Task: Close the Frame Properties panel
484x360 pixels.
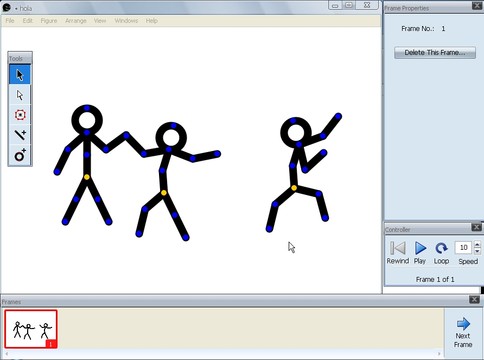Action: (x=477, y=6)
